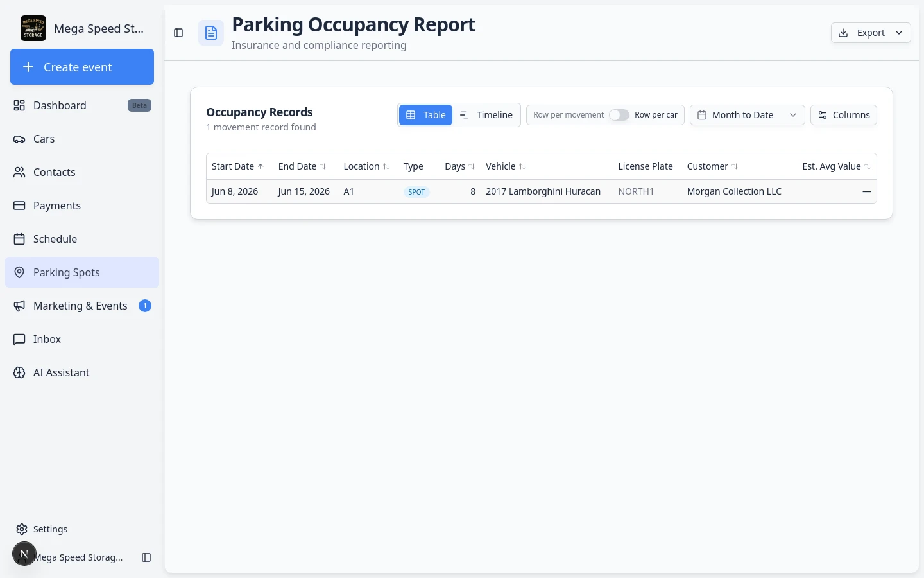Open Dashboard in the sidebar
924x578 pixels.
tap(82, 105)
